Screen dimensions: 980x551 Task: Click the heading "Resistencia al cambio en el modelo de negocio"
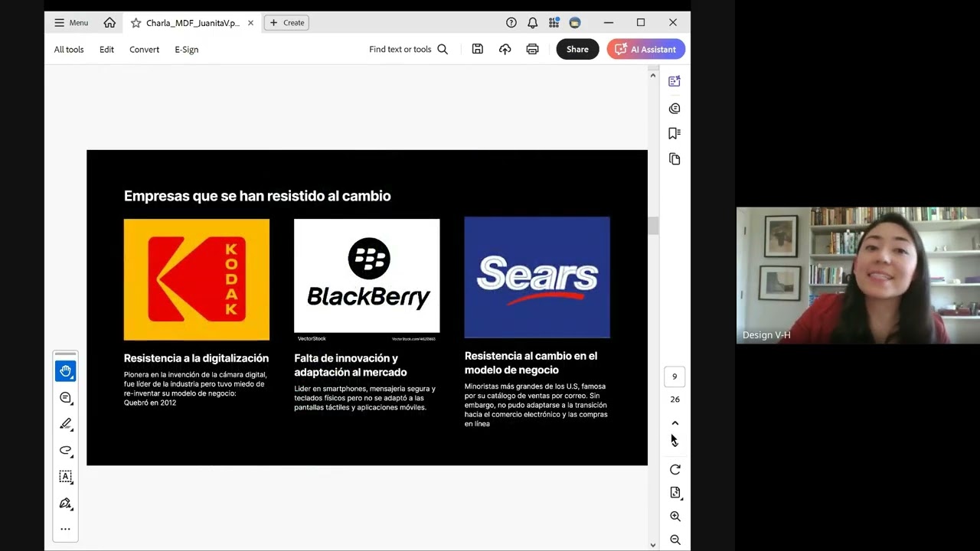(x=531, y=363)
